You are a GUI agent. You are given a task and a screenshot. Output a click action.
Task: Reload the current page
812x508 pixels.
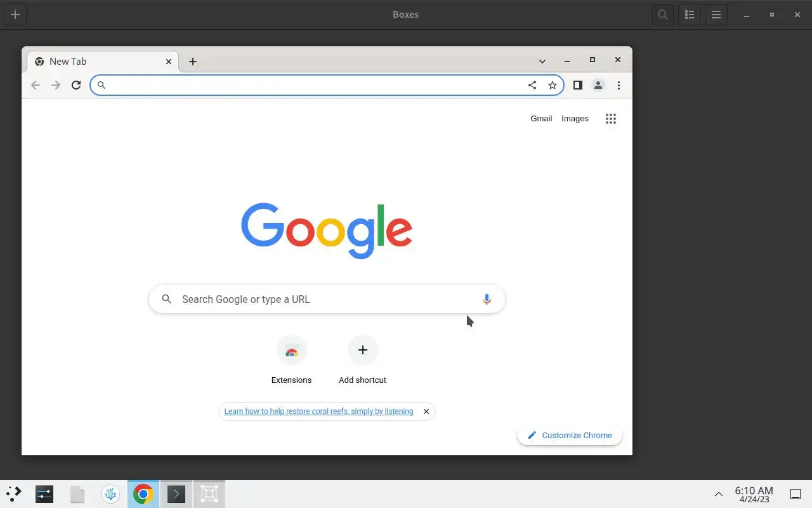76,85
